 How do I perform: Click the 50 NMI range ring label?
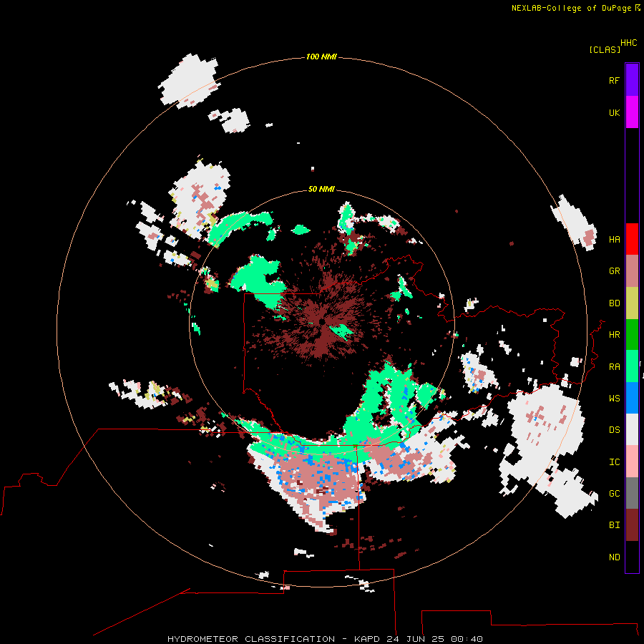coord(321,189)
